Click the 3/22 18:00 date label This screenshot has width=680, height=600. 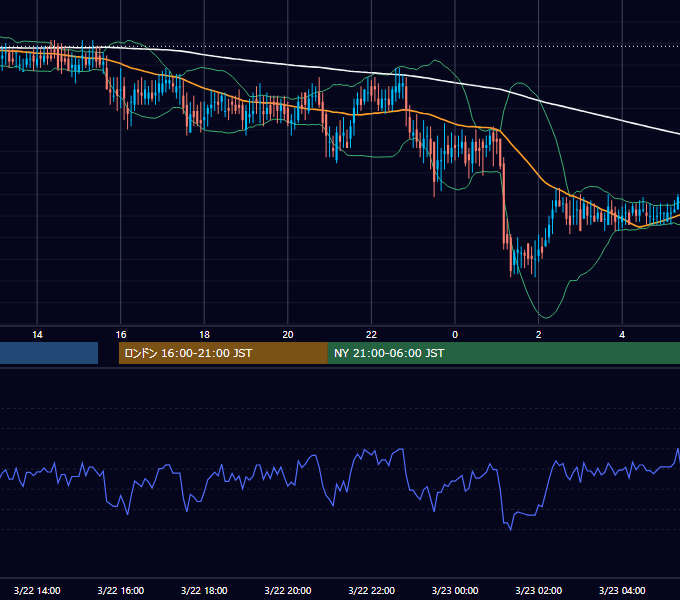point(204,590)
